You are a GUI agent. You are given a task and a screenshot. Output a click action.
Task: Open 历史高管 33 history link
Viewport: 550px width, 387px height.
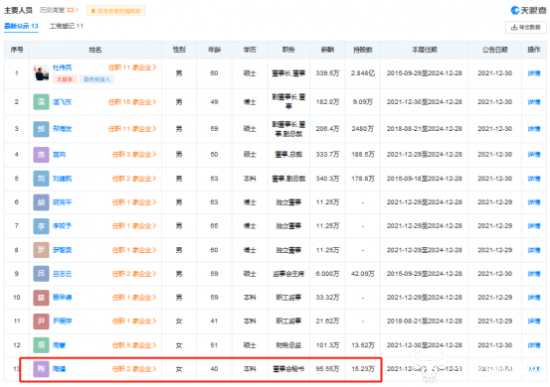point(59,10)
